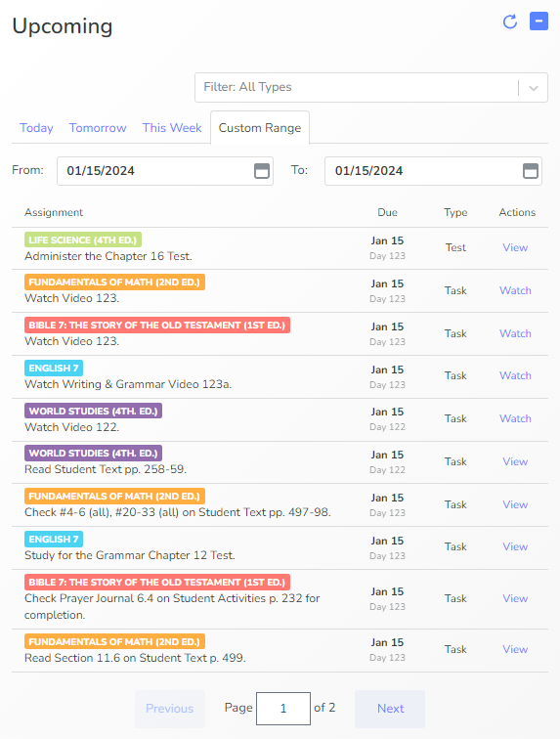Click World Studies tag above Read Student Text
Screen dimensions: 560x739
(94, 453)
